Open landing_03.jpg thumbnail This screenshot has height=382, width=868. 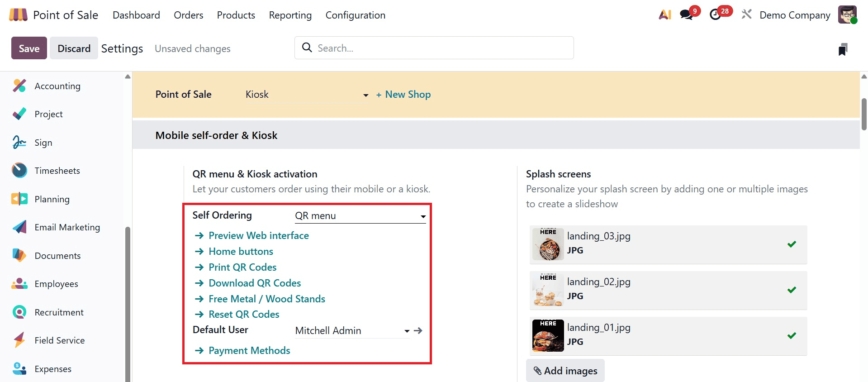pos(548,244)
